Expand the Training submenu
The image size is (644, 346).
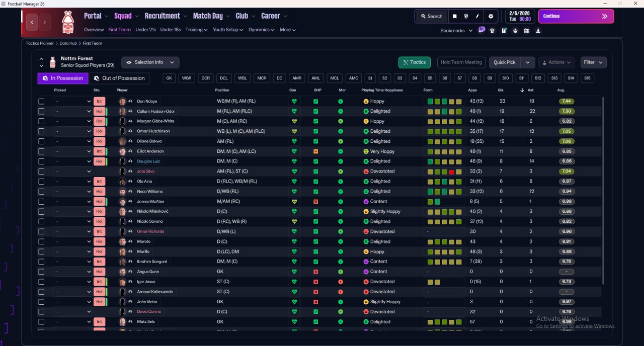196,30
